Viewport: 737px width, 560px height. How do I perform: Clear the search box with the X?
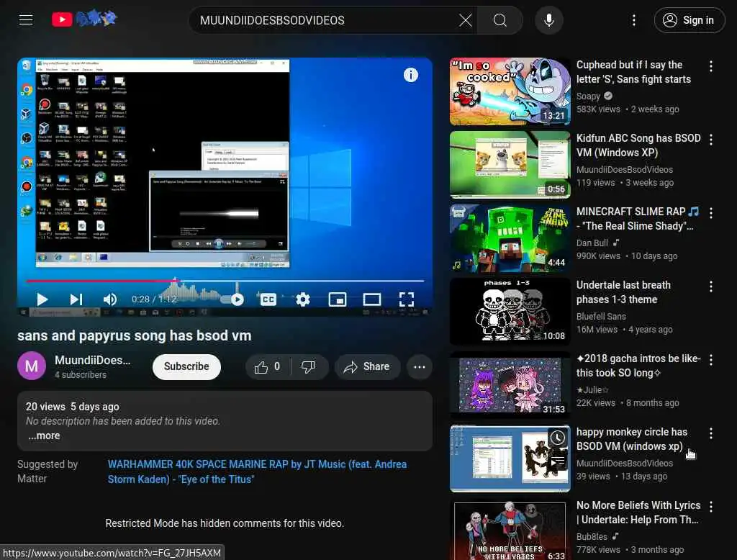(466, 20)
